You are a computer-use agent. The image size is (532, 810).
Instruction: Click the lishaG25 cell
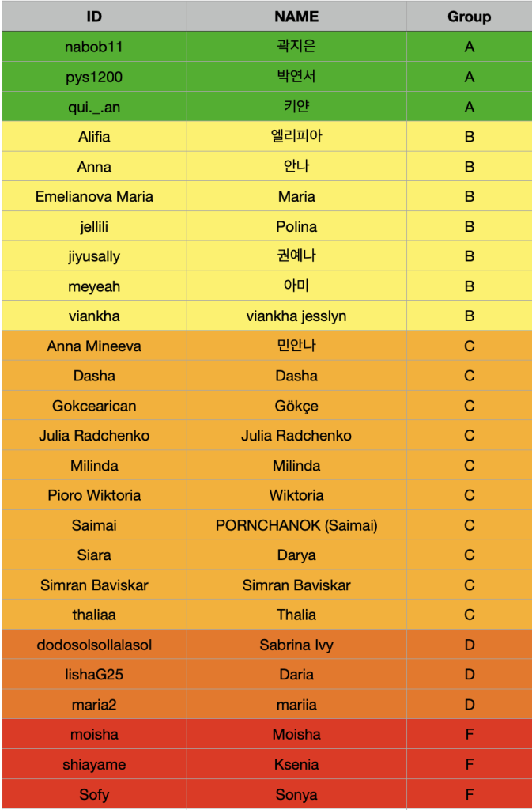(94, 675)
